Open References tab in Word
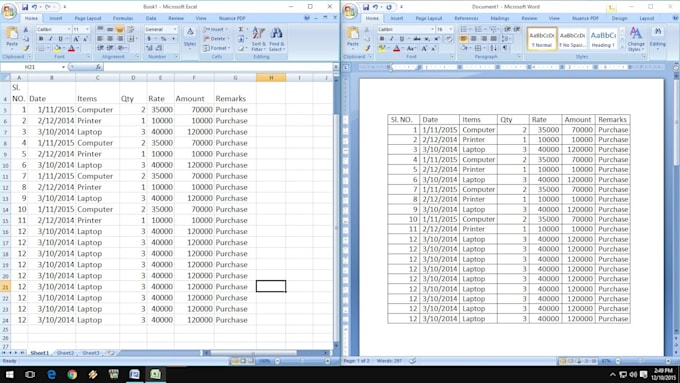Viewport: 680px width, 383px height. pyautogui.click(x=466, y=18)
